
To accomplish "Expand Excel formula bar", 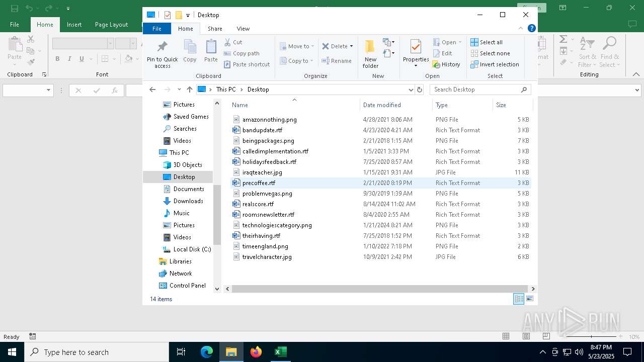I will (x=637, y=90).
